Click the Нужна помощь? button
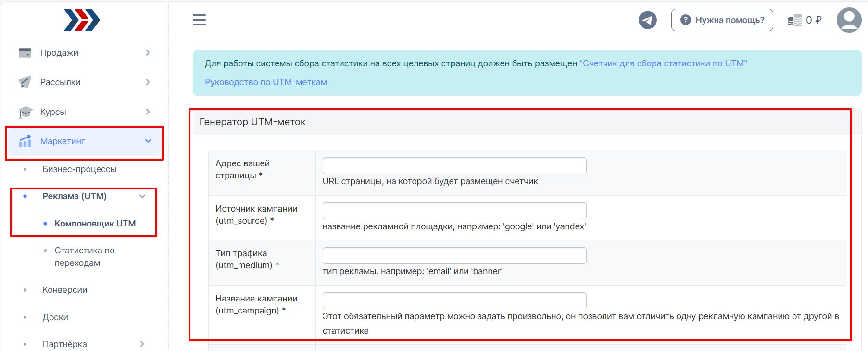 point(722,20)
